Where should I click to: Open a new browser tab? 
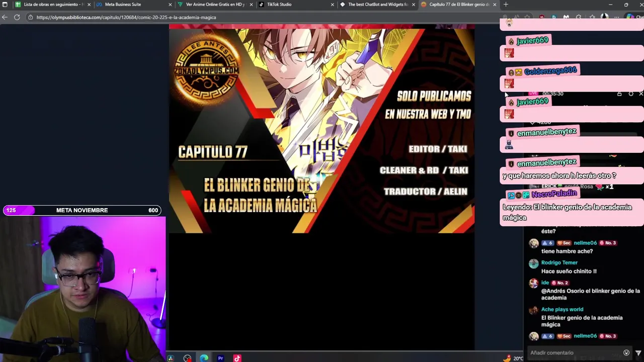coord(506,5)
